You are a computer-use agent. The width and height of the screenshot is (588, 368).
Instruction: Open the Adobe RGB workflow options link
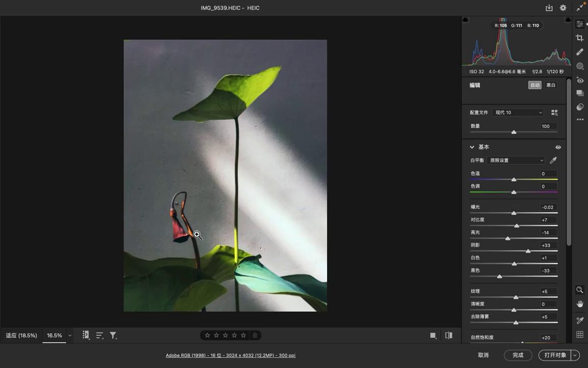230,355
